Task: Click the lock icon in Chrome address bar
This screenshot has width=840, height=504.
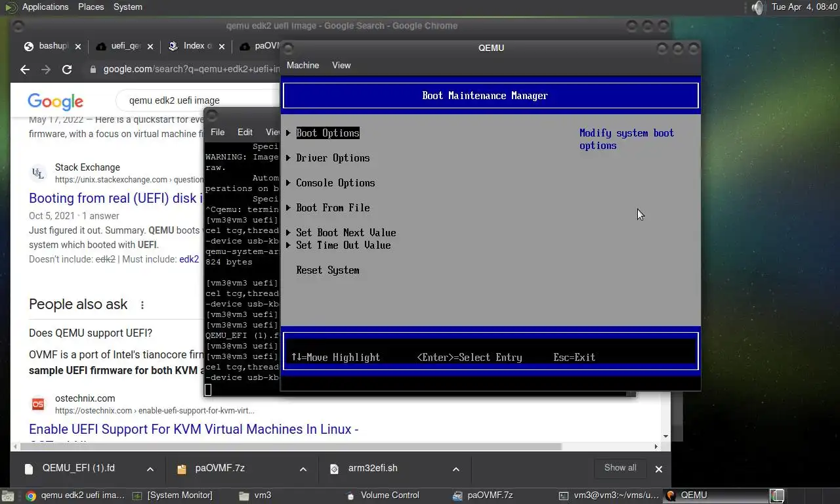Action: (93, 69)
